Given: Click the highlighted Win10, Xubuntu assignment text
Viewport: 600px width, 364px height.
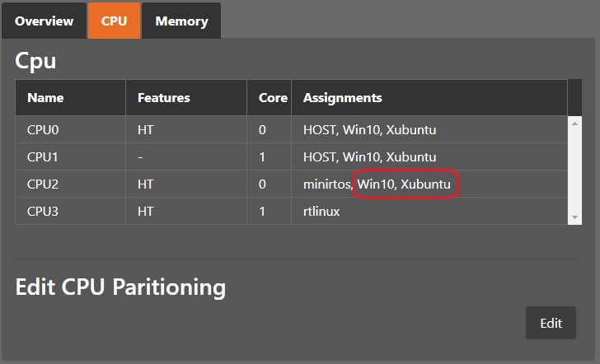Looking at the screenshot, I should pos(404,184).
